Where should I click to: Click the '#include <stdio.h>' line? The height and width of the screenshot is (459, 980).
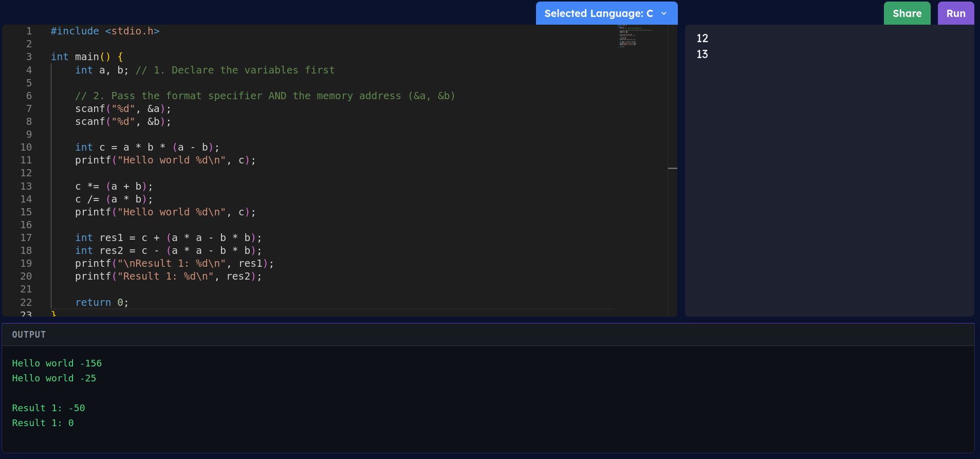pos(105,31)
